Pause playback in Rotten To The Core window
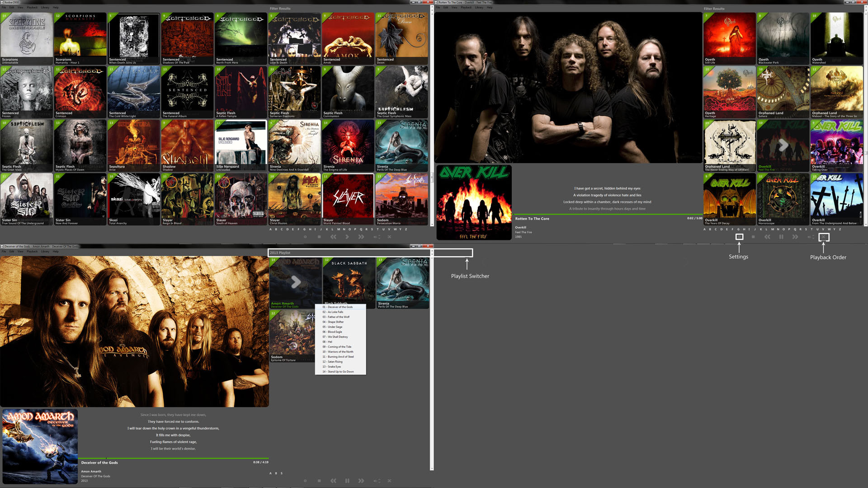The width and height of the screenshot is (868, 488). point(781,237)
